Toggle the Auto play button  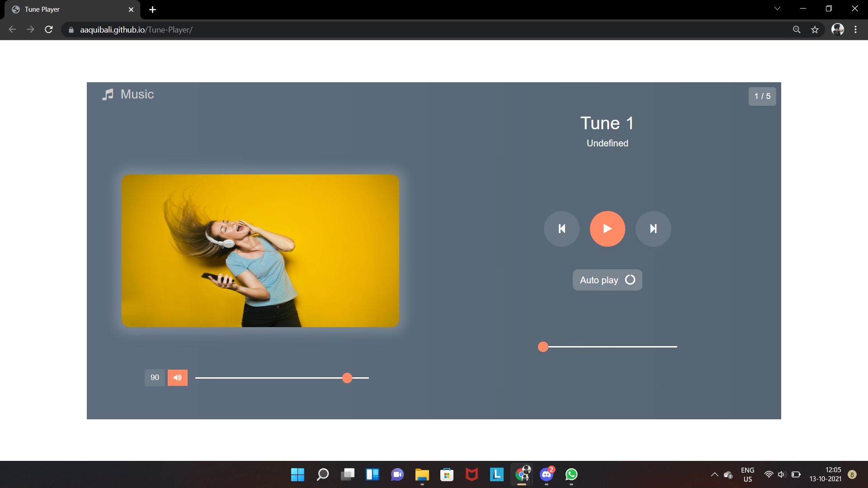tap(607, 280)
